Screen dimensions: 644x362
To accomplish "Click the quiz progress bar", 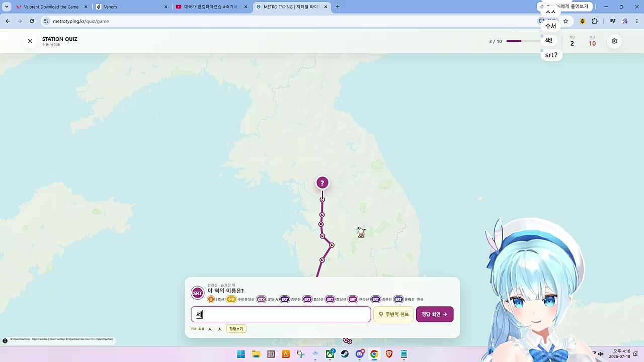I will pyautogui.click(x=522, y=41).
